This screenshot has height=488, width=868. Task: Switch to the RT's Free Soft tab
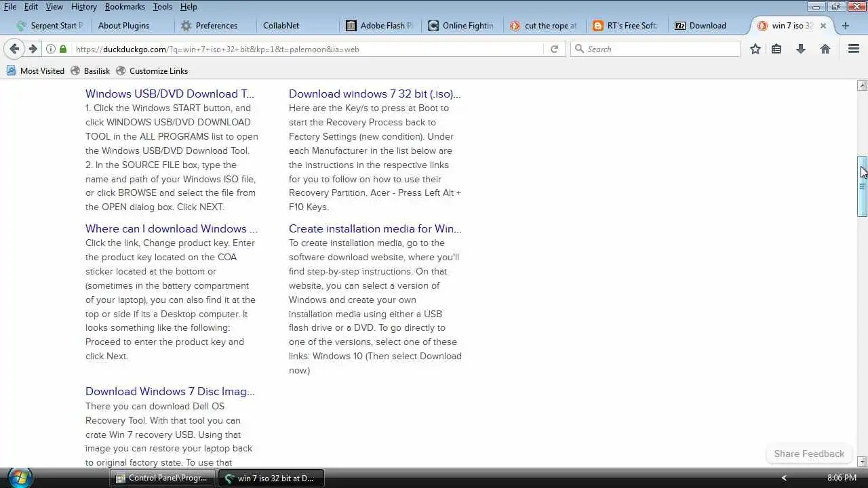click(x=625, y=26)
